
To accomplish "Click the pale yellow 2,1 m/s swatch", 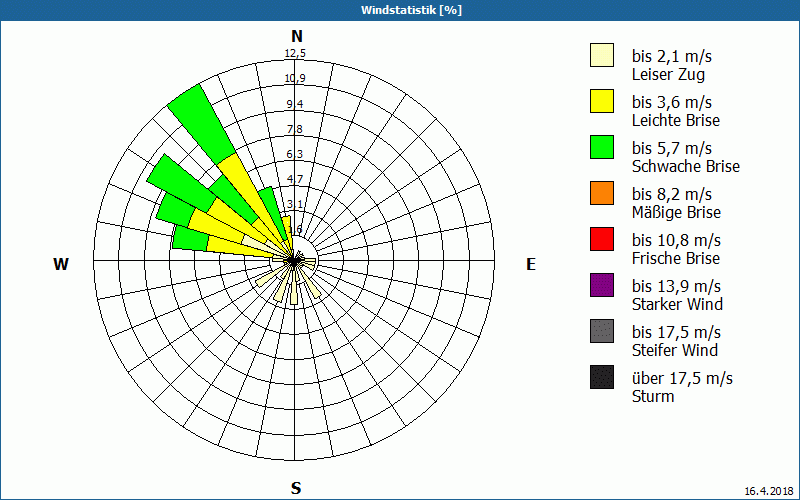I will pyautogui.click(x=602, y=55).
